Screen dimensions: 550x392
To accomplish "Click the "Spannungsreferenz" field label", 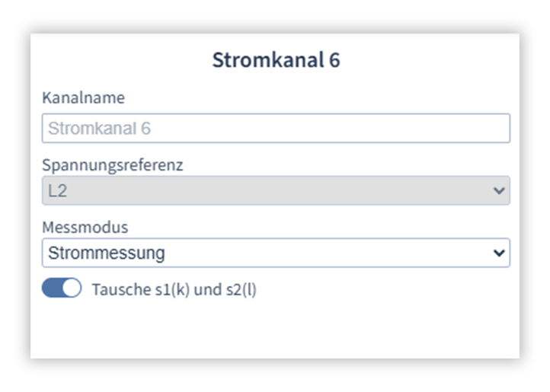I will point(113,164).
